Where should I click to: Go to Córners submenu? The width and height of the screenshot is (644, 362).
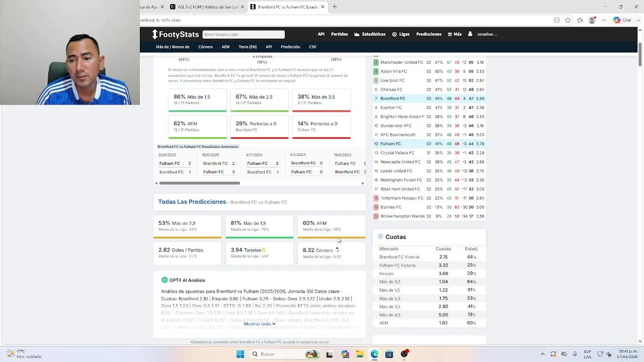[x=205, y=47]
